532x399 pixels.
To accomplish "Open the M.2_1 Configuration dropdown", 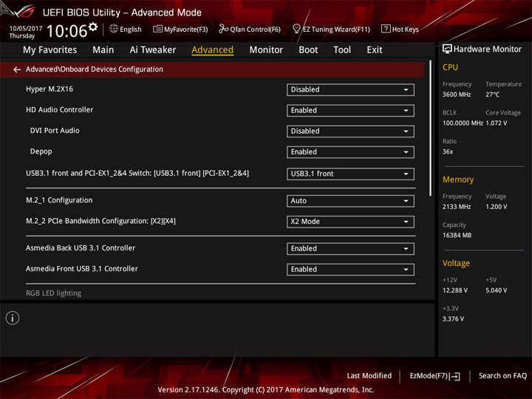I will 350,201.
